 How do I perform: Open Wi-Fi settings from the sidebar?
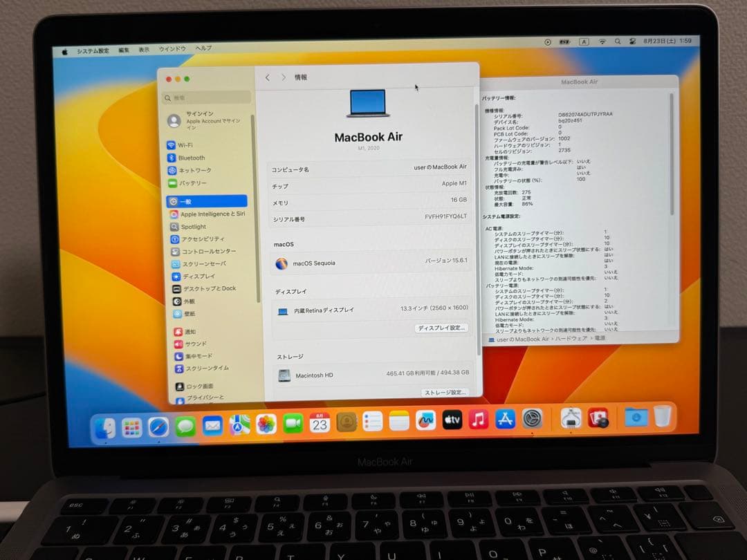(181, 144)
